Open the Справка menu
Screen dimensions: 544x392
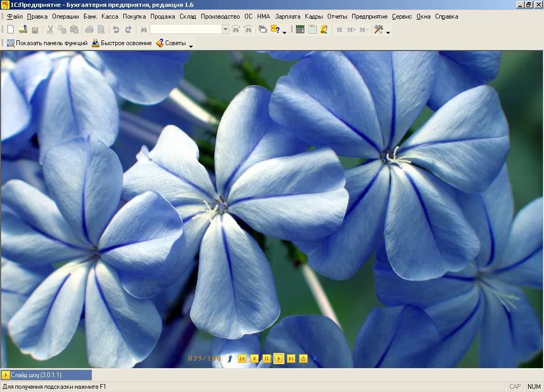pos(446,16)
